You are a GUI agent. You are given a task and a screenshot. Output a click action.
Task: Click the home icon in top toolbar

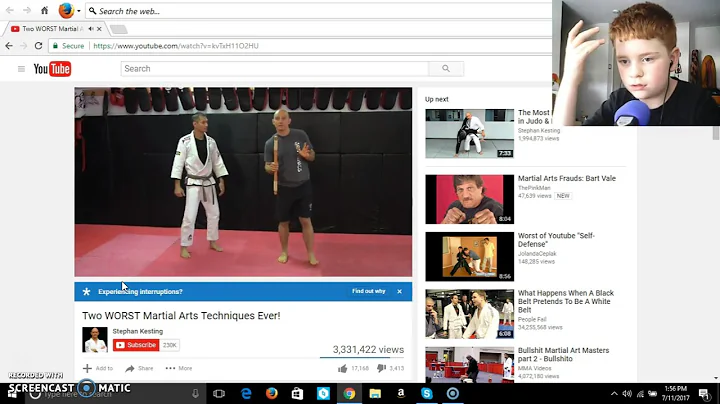pyautogui.click(x=45, y=10)
